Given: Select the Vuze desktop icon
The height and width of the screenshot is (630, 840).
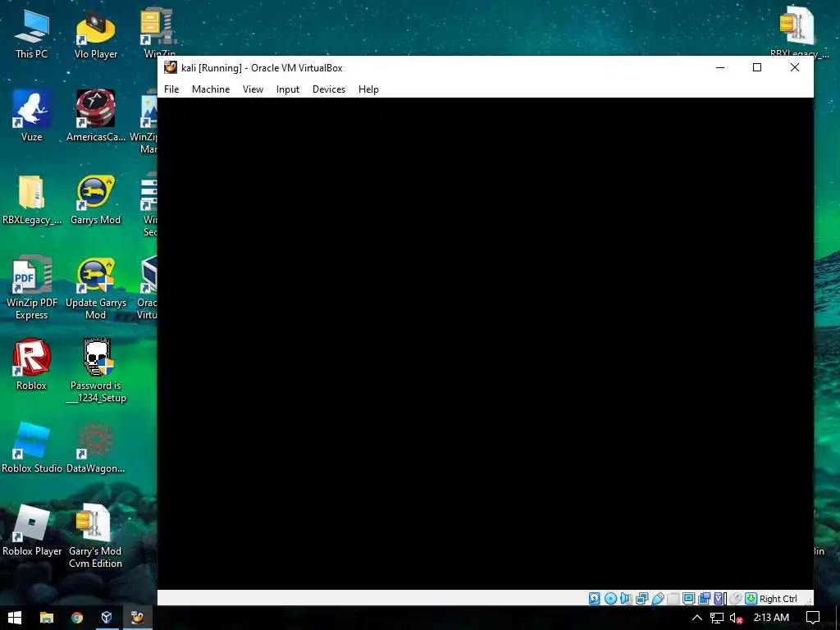Looking at the screenshot, I should 32,116.
